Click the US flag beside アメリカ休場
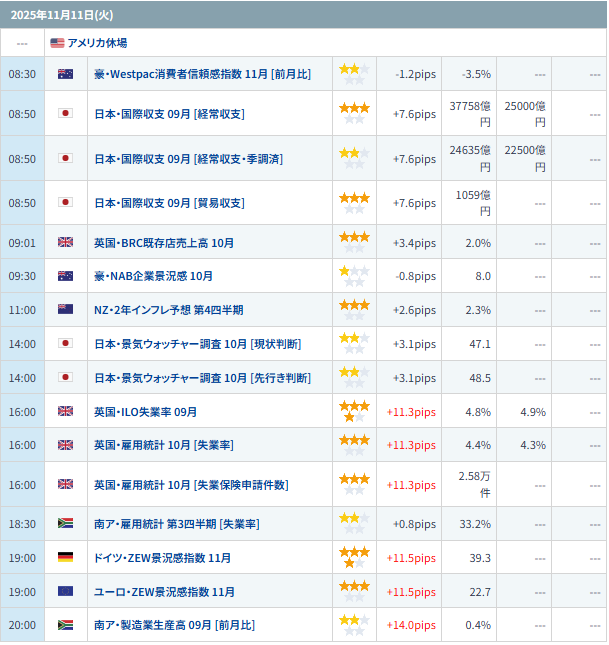The height and width of the screenshot is (645, 609). 57,43
